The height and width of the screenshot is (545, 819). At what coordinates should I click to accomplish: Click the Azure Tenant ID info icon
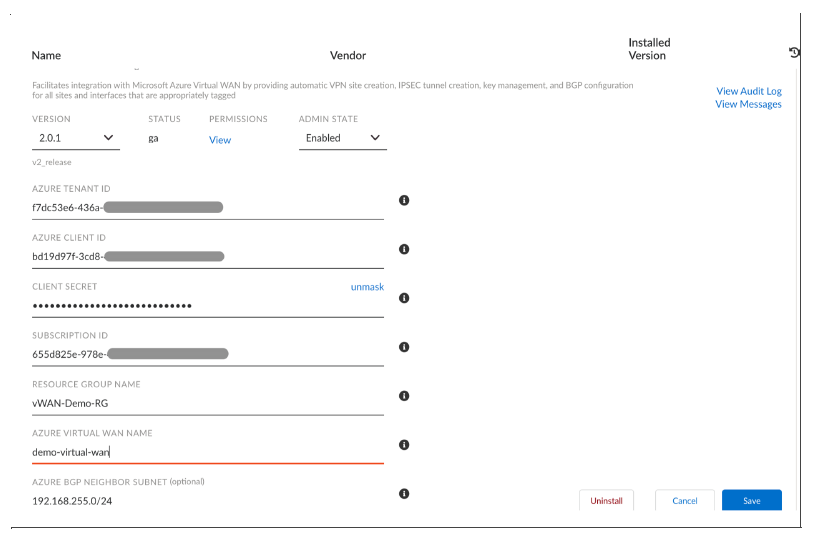click(404, 200)
